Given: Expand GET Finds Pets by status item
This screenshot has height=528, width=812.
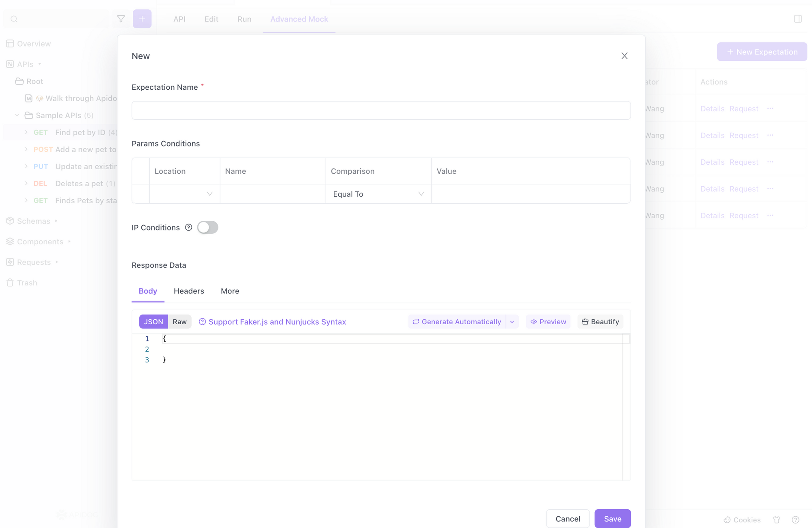Looking at the screenshot, I should pyautogui.click(x=26, y=200).
